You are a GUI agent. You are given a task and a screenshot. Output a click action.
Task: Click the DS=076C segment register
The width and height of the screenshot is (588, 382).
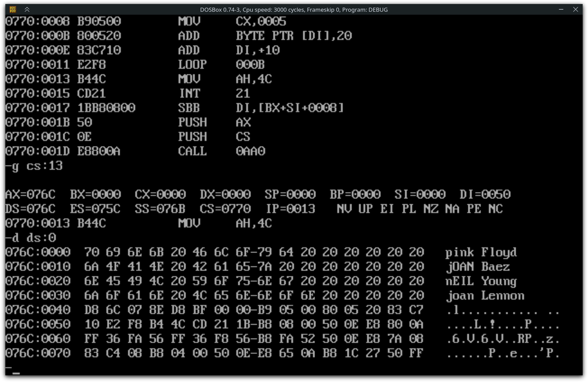(30, 209)
